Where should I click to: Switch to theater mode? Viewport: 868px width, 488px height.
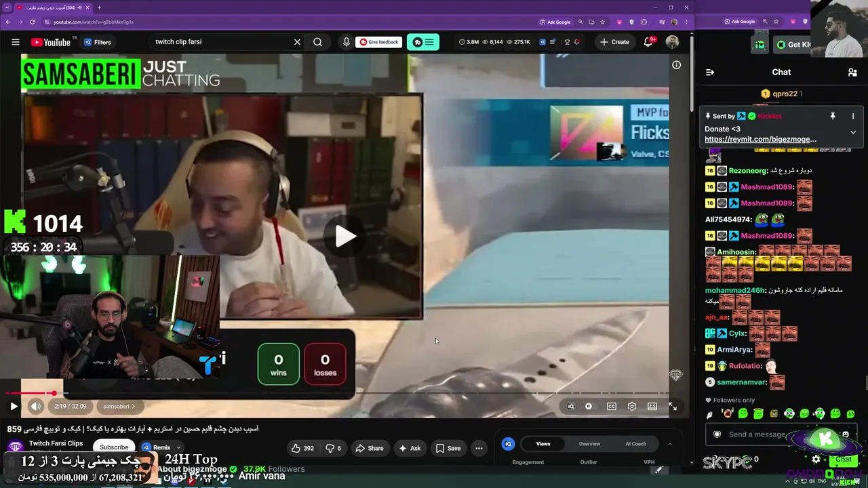click(x=652, y=407)
